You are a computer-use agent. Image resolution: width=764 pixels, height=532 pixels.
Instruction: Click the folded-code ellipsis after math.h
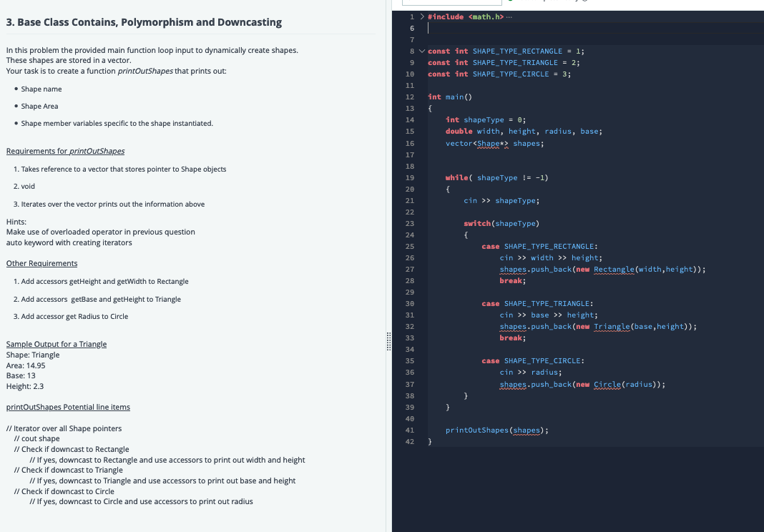509,17
